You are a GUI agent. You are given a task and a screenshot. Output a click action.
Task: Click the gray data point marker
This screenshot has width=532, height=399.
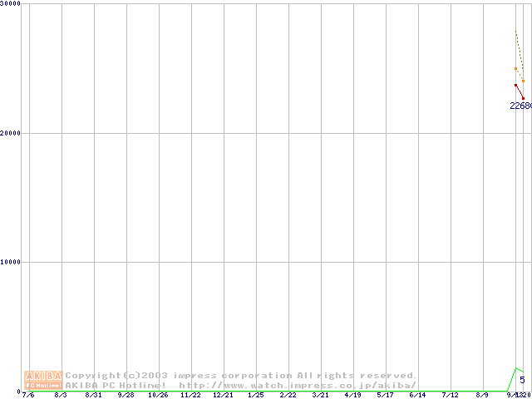[515, 68]
